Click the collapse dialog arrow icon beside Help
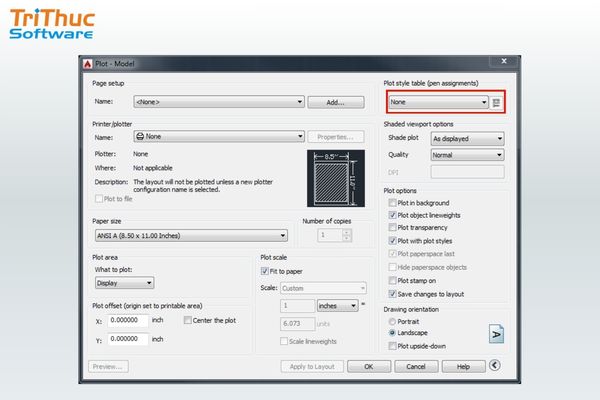Viewport: 600px width, 400px height. coord(494,367)
